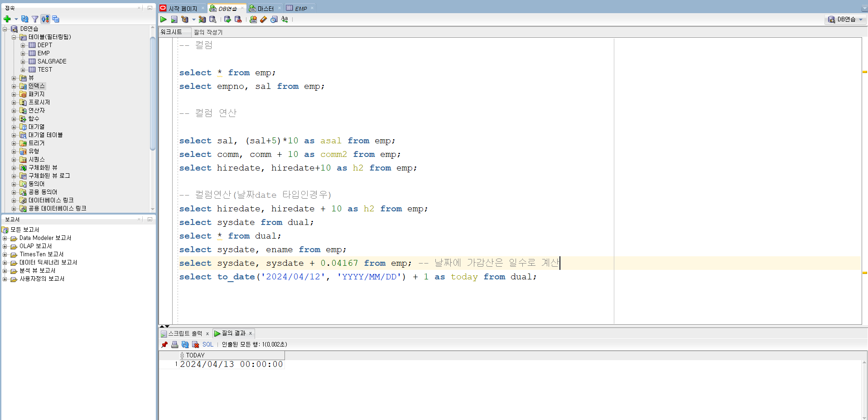Click the select * from emp line
This screenshot has width=868, height=420.
pos(227,73)
